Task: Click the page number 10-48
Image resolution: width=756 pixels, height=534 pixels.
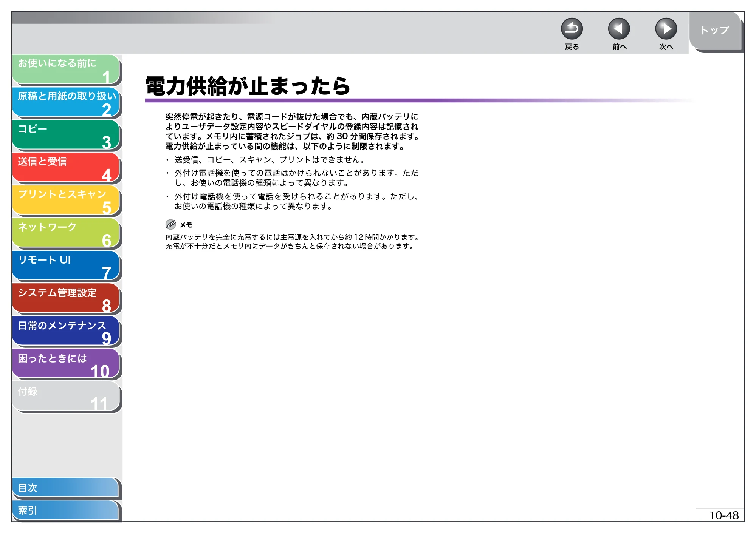Action: coord(724,515)
